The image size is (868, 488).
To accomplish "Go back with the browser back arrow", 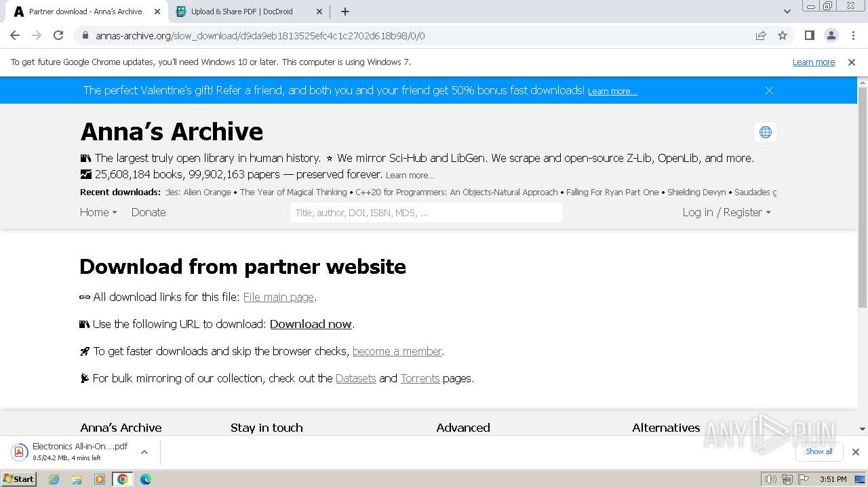I will click(15, 35).
